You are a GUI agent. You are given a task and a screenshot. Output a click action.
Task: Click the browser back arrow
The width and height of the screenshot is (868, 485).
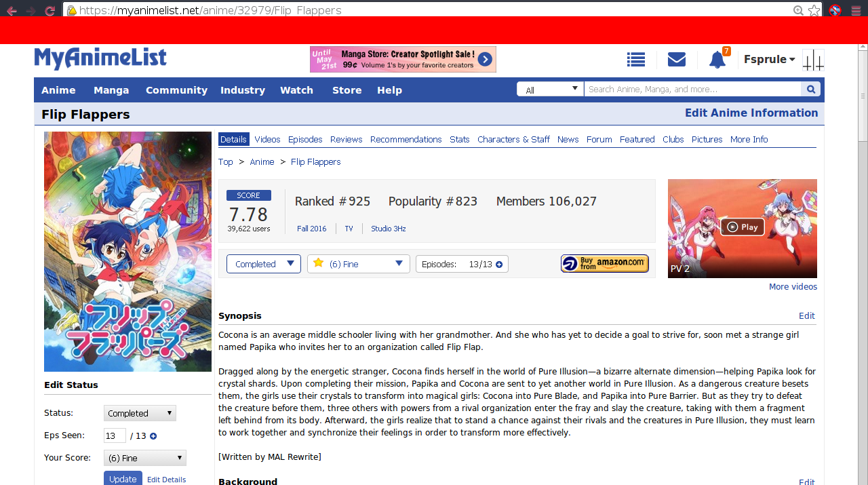click(x=12, y=10)
